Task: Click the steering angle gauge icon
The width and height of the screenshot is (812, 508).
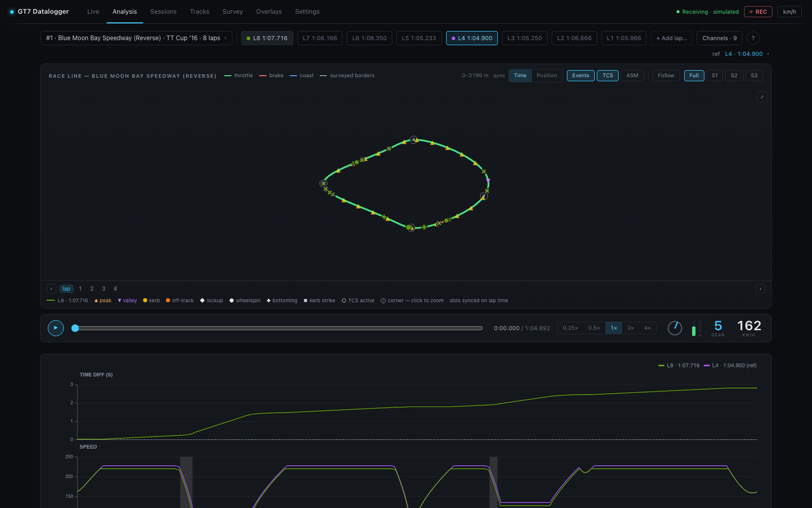Action: coord(674,328)
